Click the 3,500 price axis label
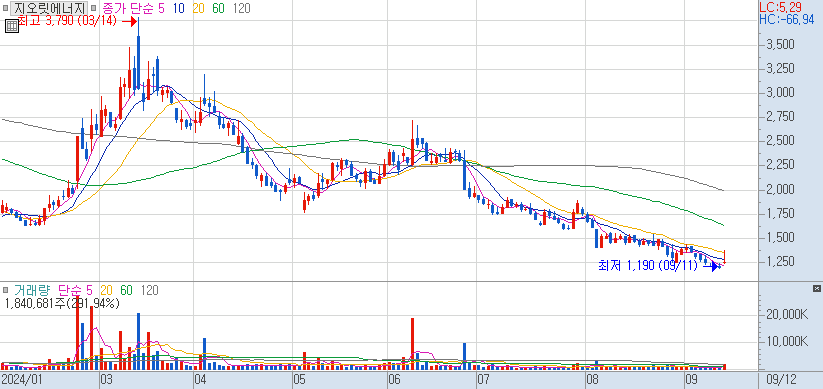 tap(779, 45)
